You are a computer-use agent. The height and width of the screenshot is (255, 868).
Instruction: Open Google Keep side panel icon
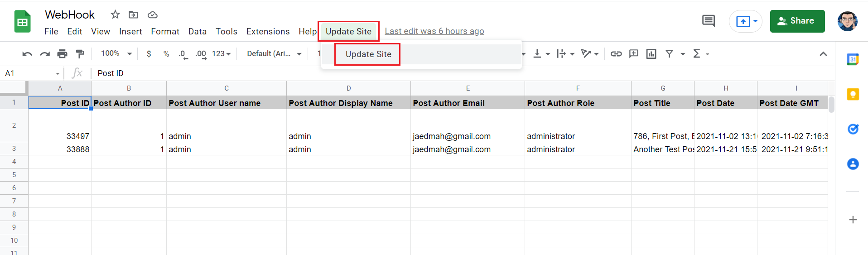tap(853, 94)
